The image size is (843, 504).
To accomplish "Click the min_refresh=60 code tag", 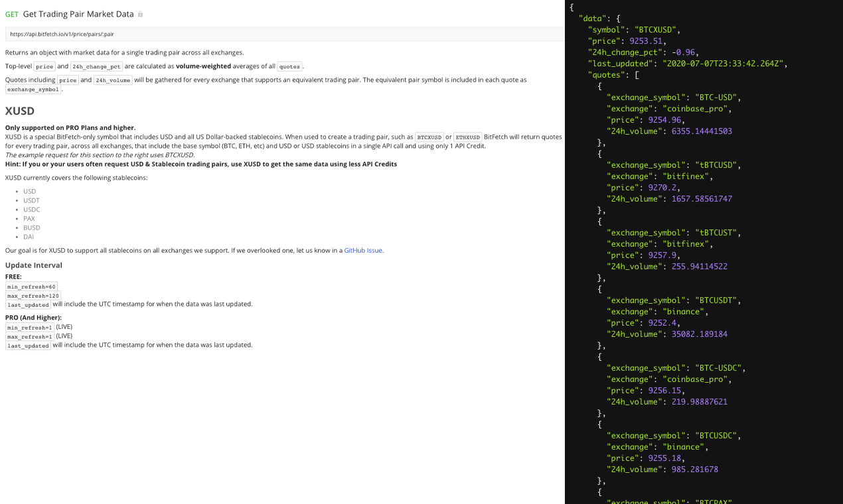I will pyautogui.click(x=31, y=286).
